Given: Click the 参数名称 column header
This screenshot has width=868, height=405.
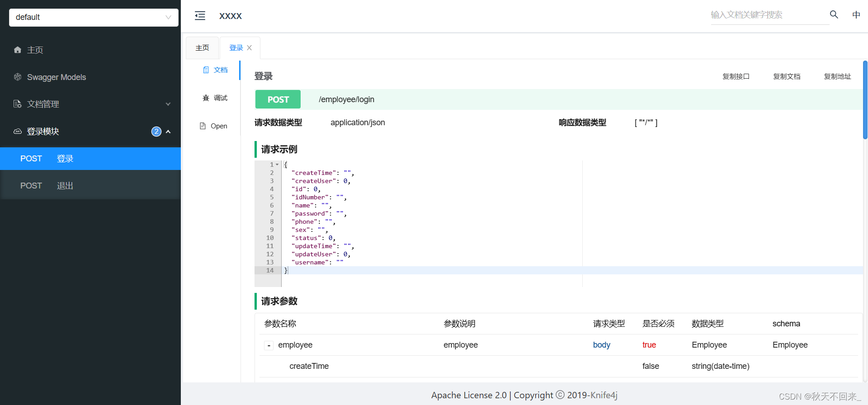Looking at the screenshot, I should (280, 324).
